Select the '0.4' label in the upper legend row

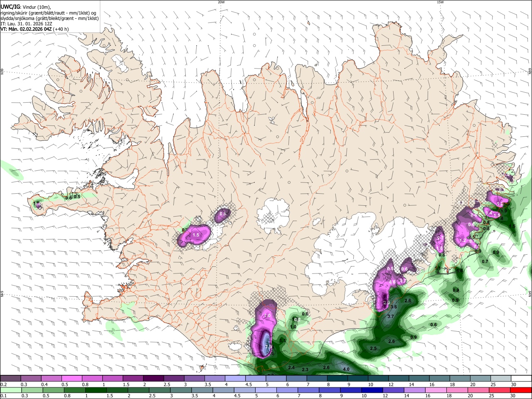click(x=44, y=384)
